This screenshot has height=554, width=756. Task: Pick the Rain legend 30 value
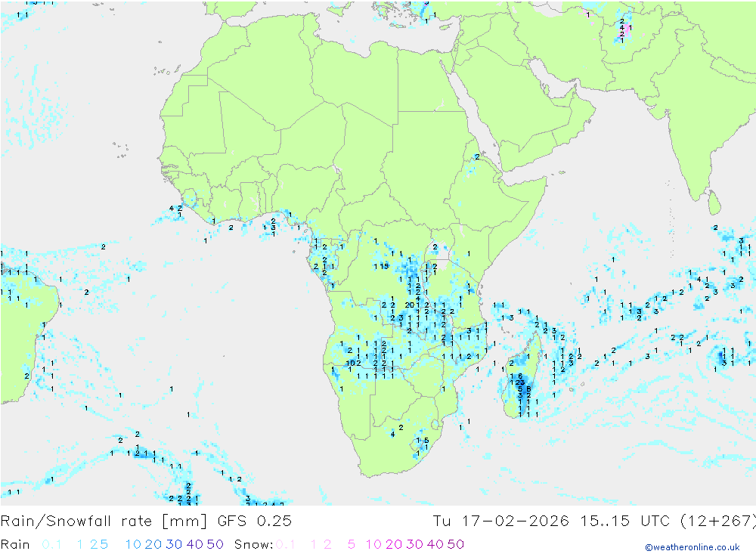click(174, 544)
